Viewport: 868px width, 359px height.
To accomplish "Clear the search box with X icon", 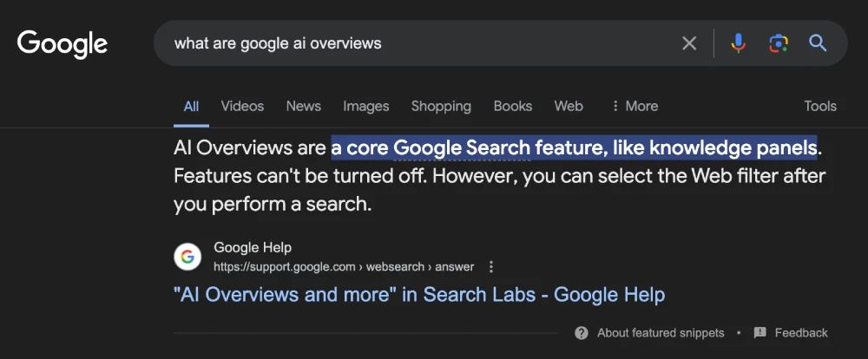I will pos(689,43).
